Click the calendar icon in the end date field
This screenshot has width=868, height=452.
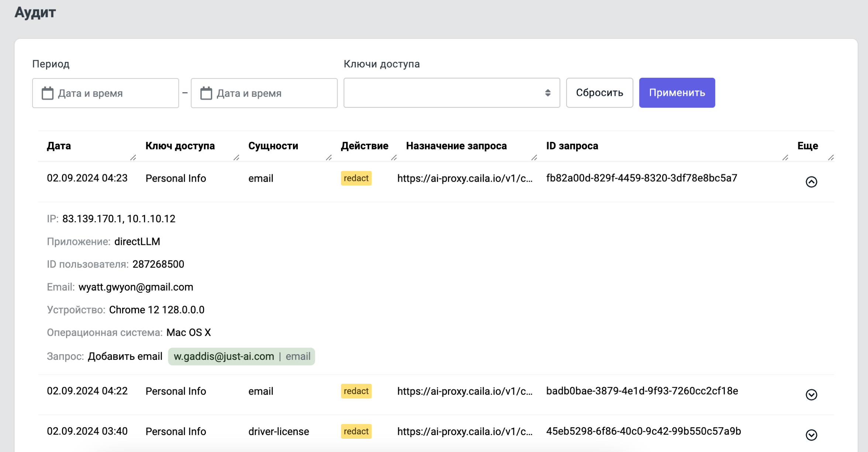pos(206,93)
